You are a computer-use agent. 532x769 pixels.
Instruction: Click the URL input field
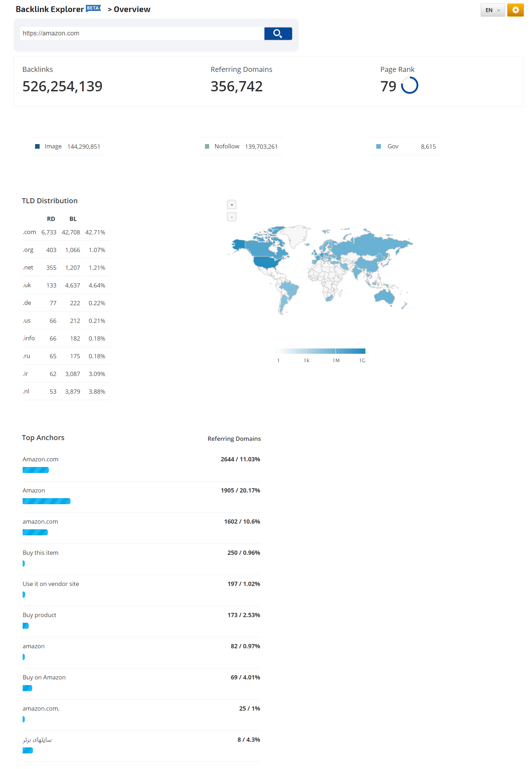coord(142,33)
